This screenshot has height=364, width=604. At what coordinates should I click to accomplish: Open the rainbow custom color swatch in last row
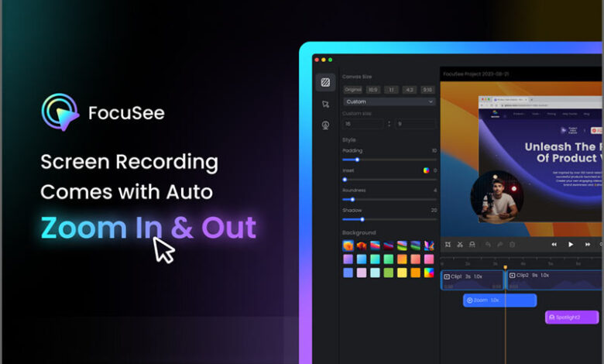[x=429, y=273]
